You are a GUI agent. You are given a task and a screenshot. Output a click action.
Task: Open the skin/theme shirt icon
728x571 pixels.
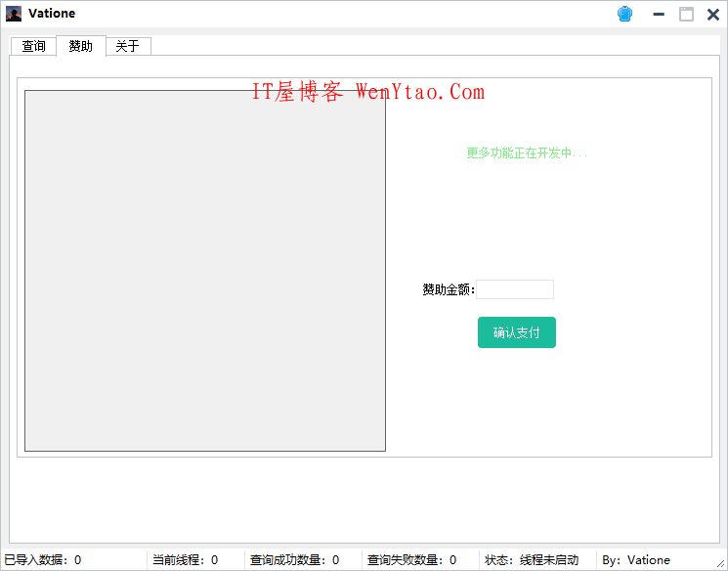625,14
